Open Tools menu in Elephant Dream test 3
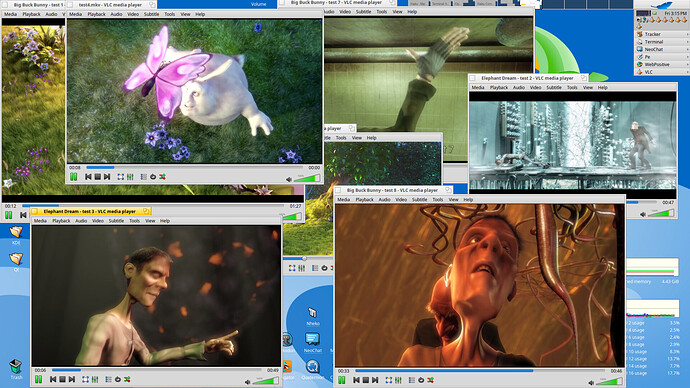The image size is (690, 388). [x=134, y=221]
